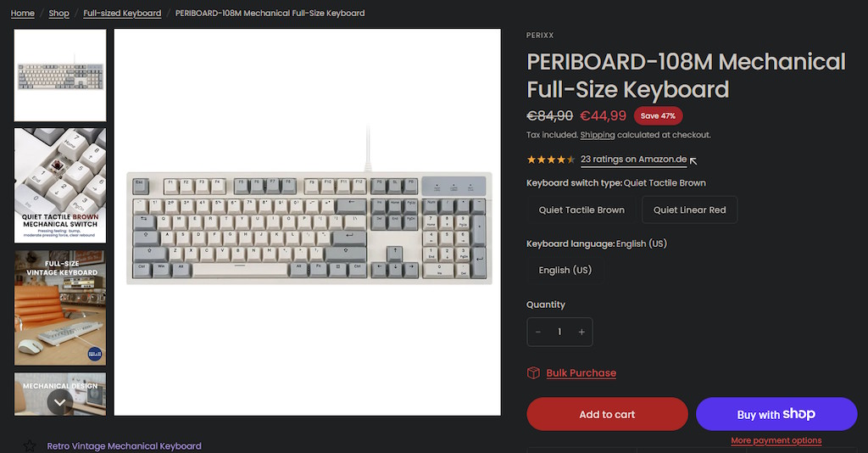The height and width of the screenshot is (453, 868).
Task: Select the Quiet Tactile Brown switch thumbnail
Action: click(x=60, y=186)
